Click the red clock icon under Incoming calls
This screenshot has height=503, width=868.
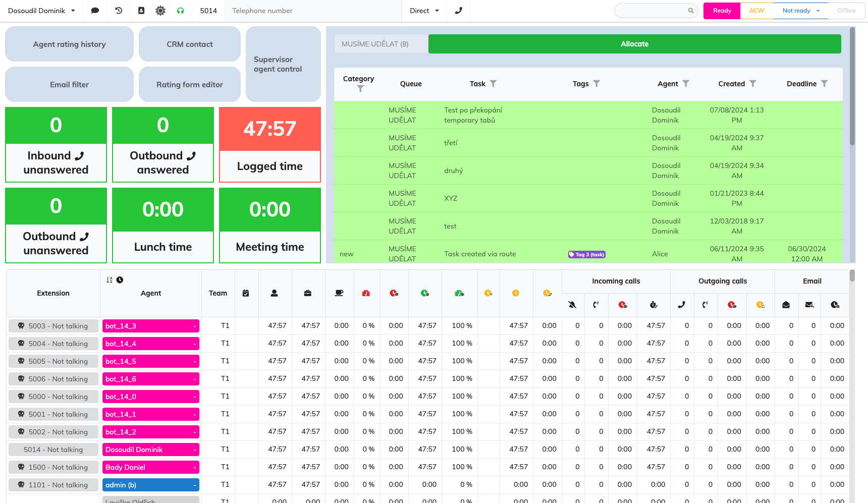[x=623, y=305]
